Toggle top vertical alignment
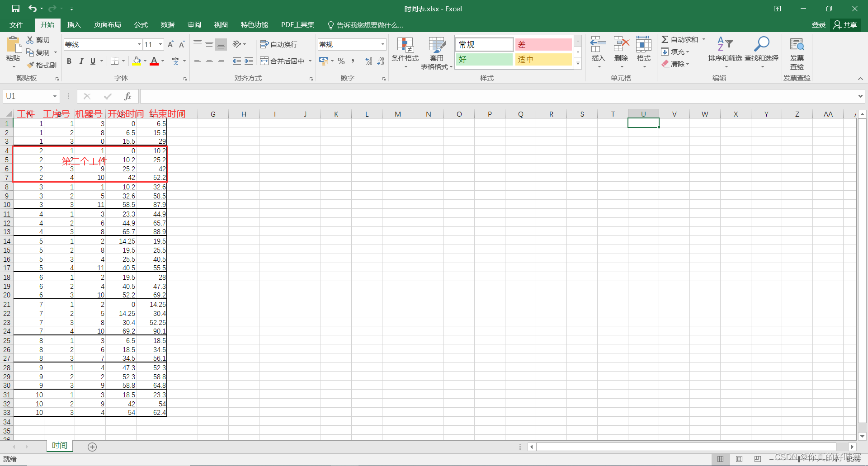Image resolution: width=868 pixels, height=466 pixels. [198, 44]
